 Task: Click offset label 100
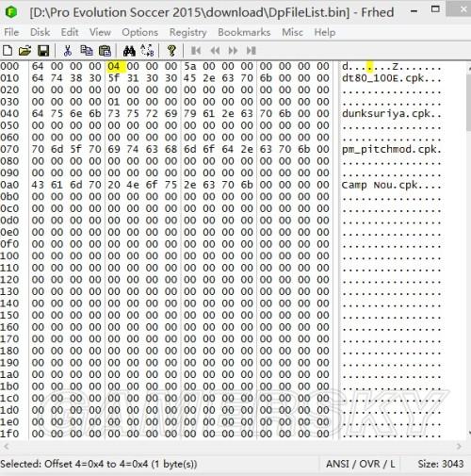click(x=9, y=255)
